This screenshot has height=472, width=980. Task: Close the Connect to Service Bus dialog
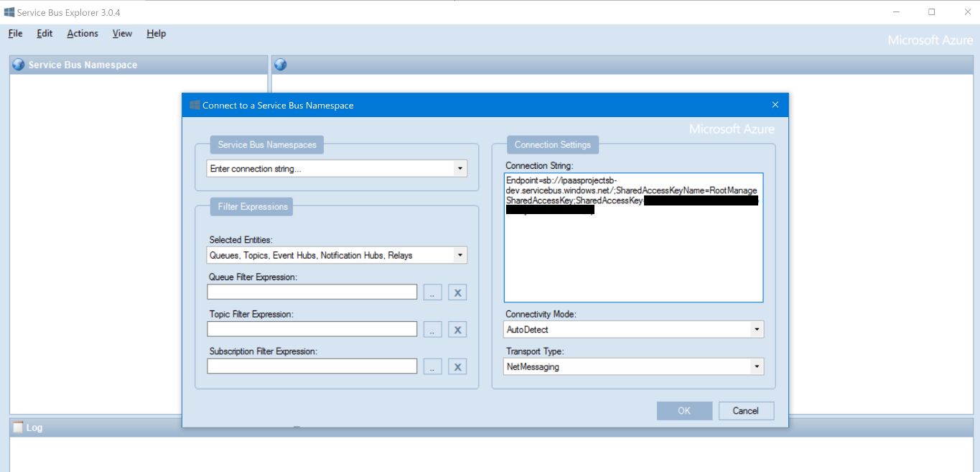point(775,105)
